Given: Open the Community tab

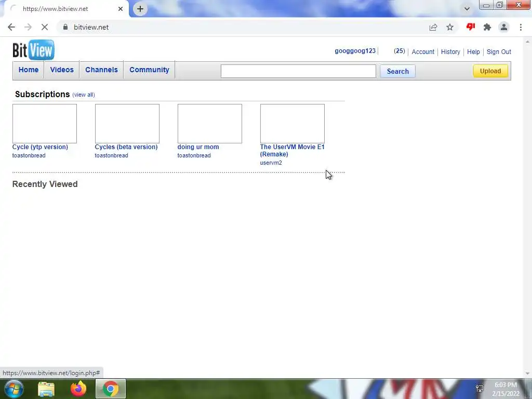Looking at the screenshot, I should tap(149, 70).
